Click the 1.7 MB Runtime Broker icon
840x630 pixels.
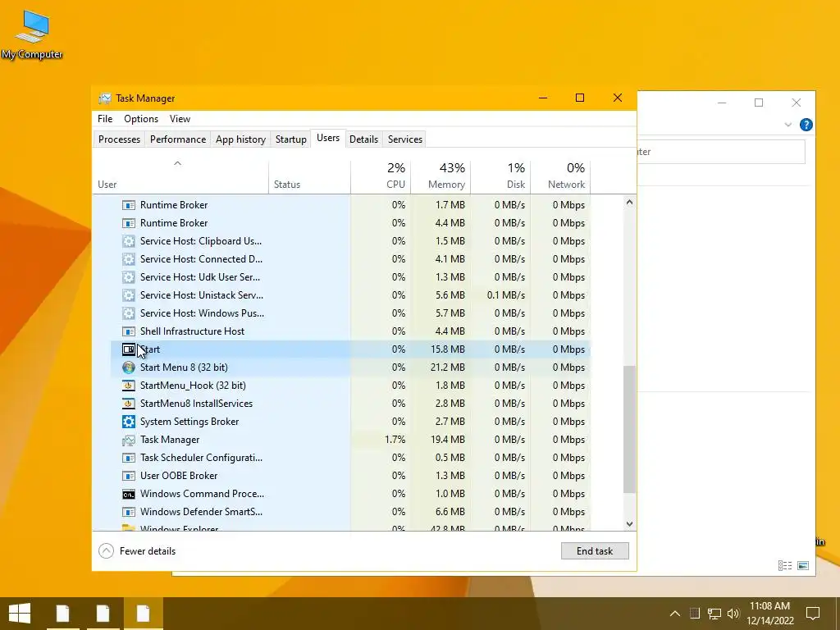[x=129, y=205]
